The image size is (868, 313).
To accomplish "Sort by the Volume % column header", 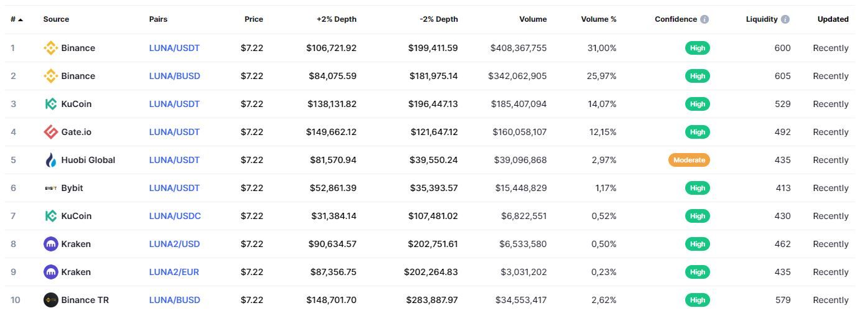I will pos(599,19).
